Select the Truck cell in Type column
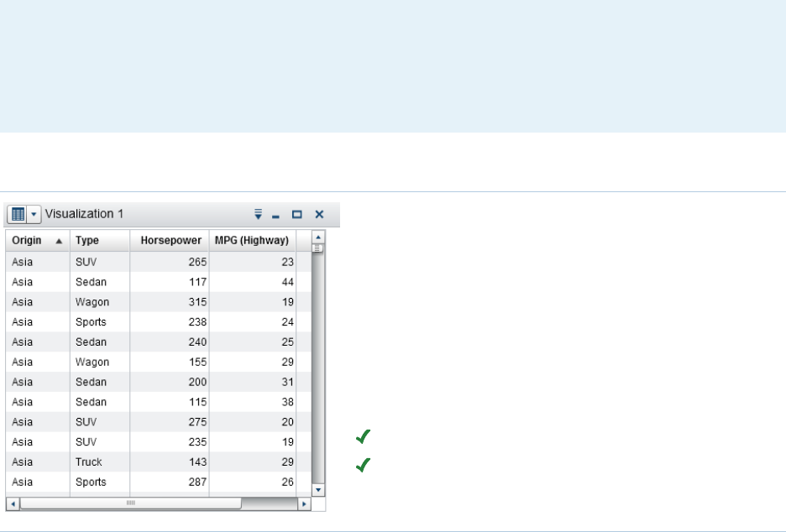Image resolution: width=786 pixels, height=532 pixels. coord(89,462)
